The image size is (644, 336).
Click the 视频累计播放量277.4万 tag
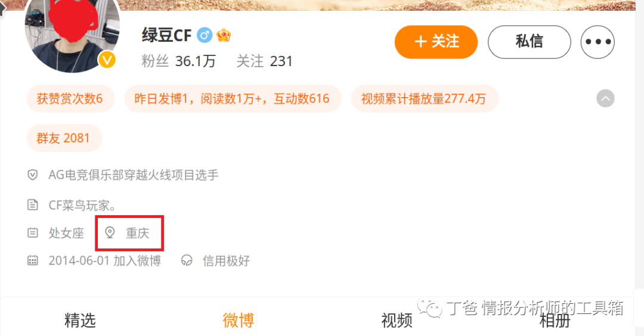[x=425, y=98]
